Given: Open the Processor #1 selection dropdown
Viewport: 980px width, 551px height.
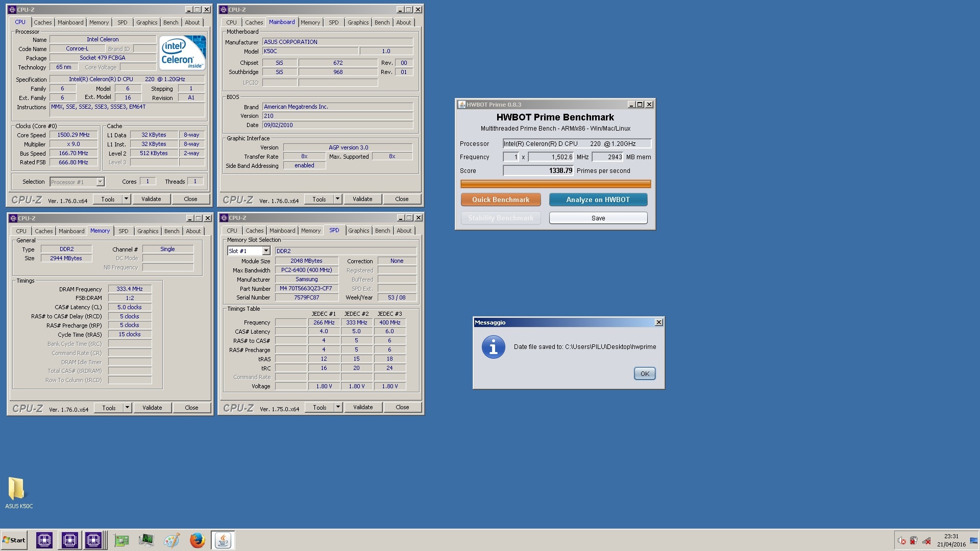Looking at the screenshot, I should 100,182.
